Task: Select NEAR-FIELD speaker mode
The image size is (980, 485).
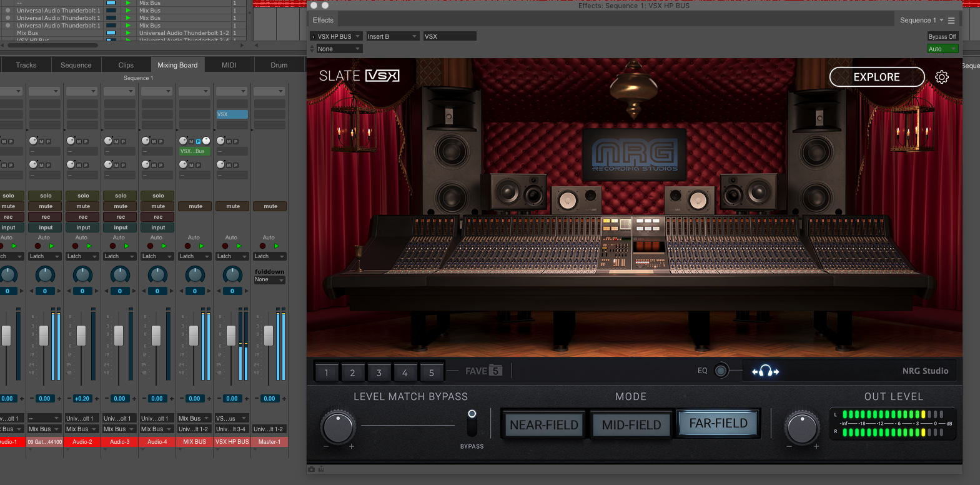Action: [544, 425]
